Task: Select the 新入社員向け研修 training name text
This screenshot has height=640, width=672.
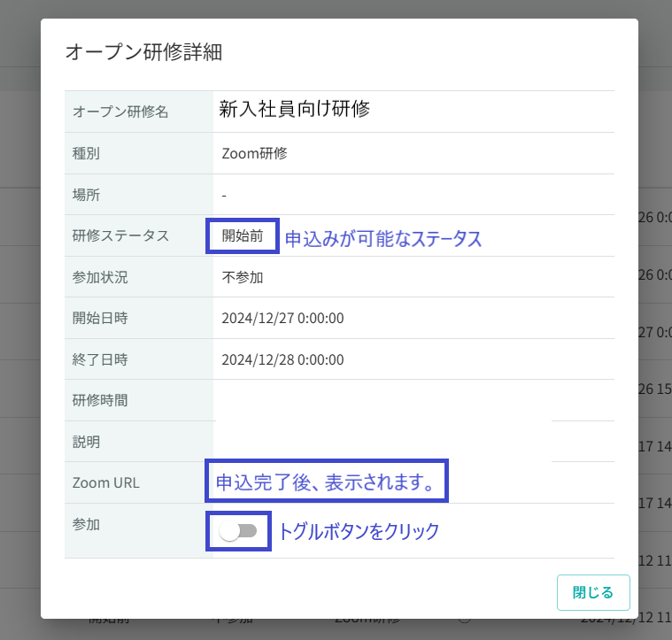Action: point(295,109)
